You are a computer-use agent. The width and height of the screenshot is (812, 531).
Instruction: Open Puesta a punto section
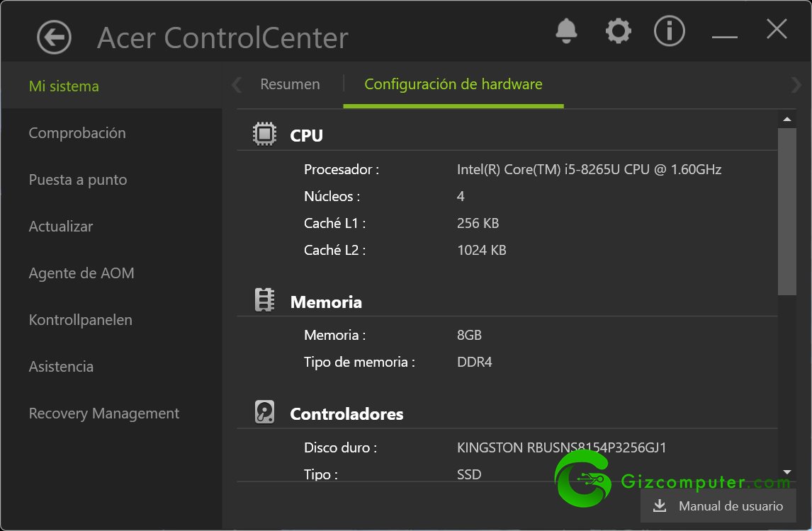pos(78,180)
